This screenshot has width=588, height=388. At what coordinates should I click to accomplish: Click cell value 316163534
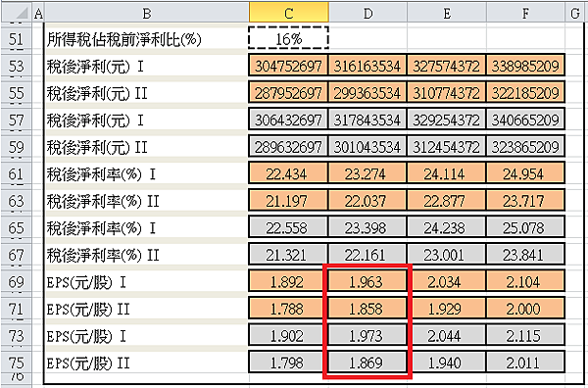(367, 66)
